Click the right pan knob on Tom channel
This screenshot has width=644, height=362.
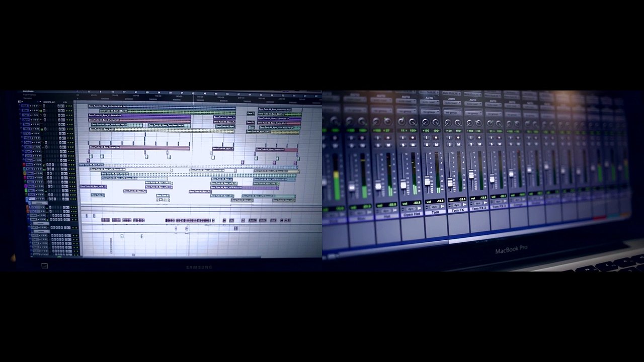(x=436, y=122)
